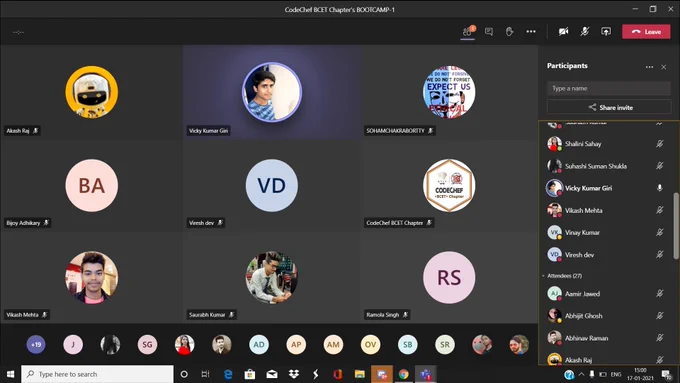This screenshot has width=680, height=383.
Task: Click the AD avatar in bottom strip
Action: tap(259, 344)
